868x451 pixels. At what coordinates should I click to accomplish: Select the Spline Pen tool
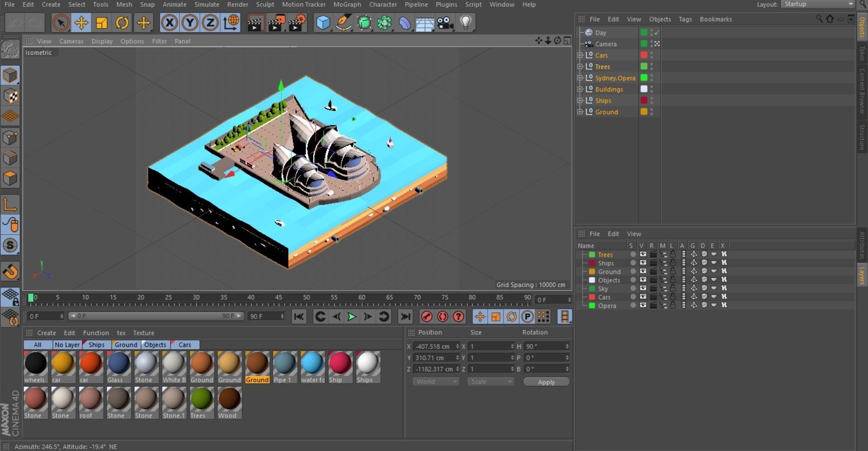[x=344, y=23]
